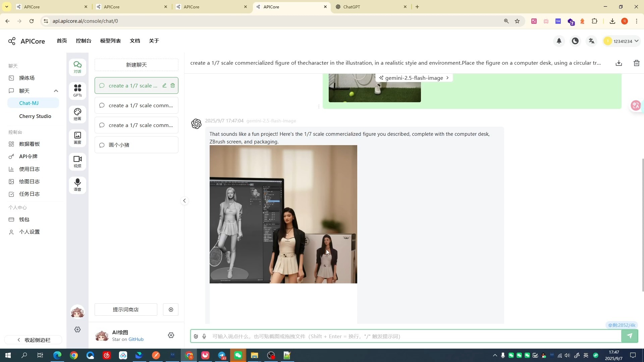Toggle dark mode moon icon
The width and height of the screenshot is (644, 362).
click(x=575, y=41)
